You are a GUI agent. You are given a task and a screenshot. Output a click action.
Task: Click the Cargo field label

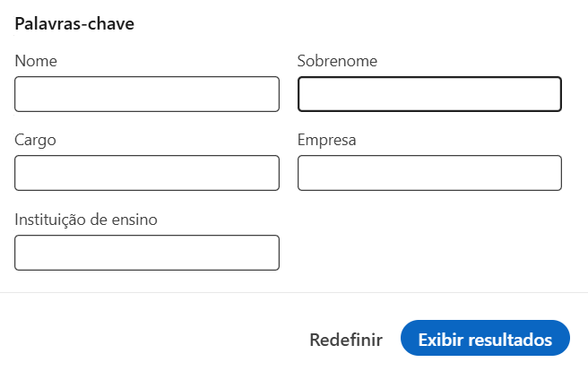[35, 140]
